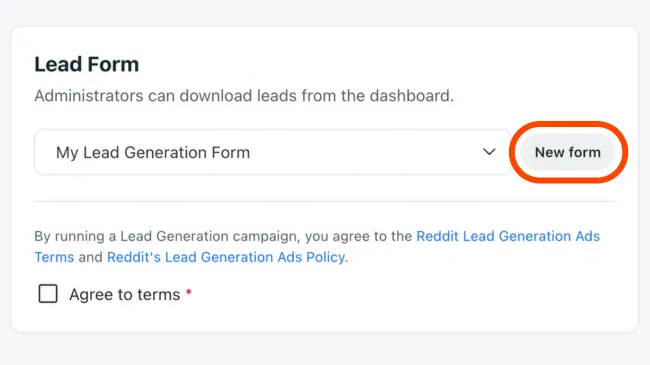This screenshot has width=650, height=365.
Task: Click the word Form in the dropdown value
Action: tap(230, 153)
